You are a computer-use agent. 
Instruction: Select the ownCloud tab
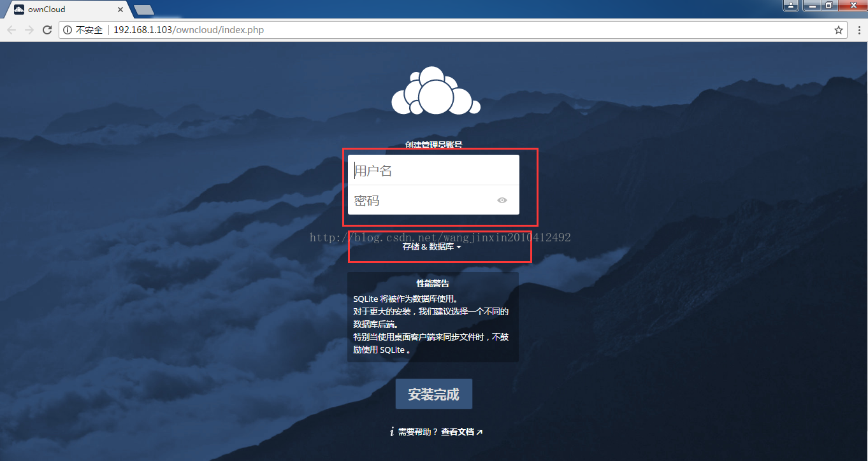click(x=66, y=10)
